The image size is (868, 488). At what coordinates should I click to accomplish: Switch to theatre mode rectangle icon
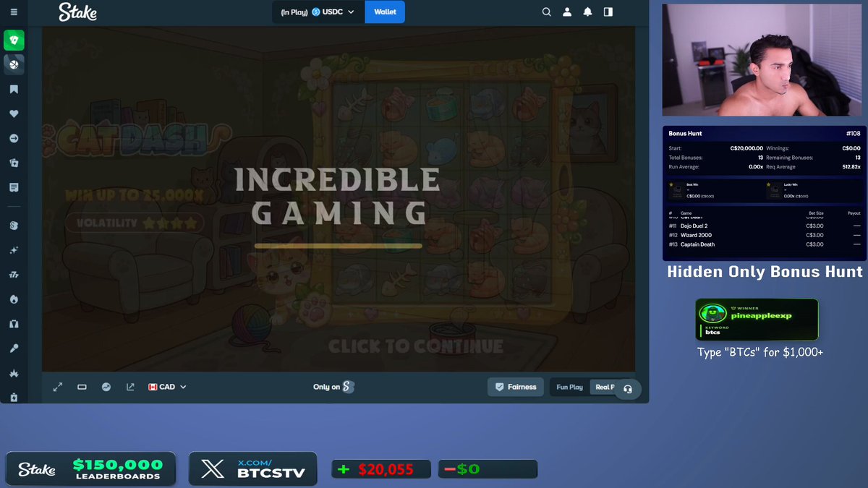(x=82, y=387)
